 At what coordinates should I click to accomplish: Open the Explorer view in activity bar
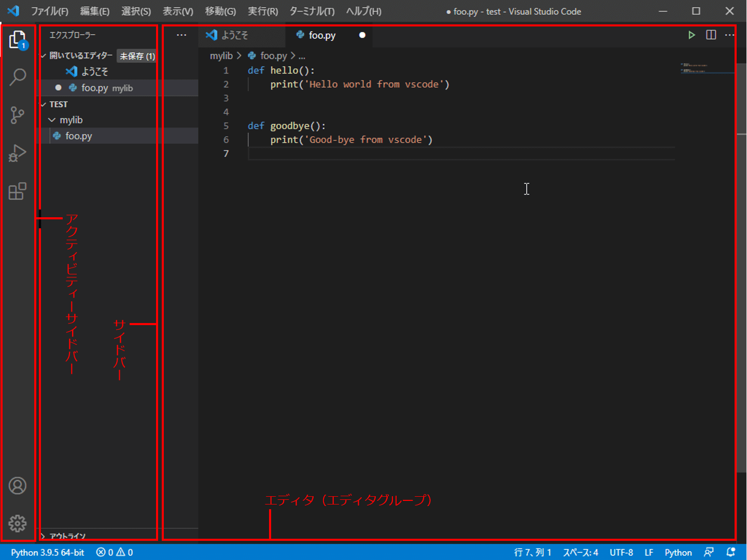pyautogui.click(x=18, y=39)
